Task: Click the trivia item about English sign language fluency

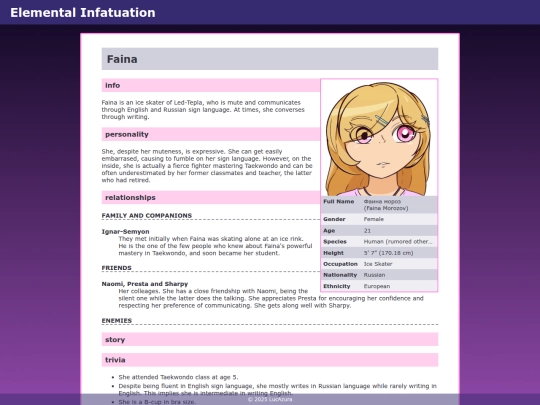Action: point(278,390)
